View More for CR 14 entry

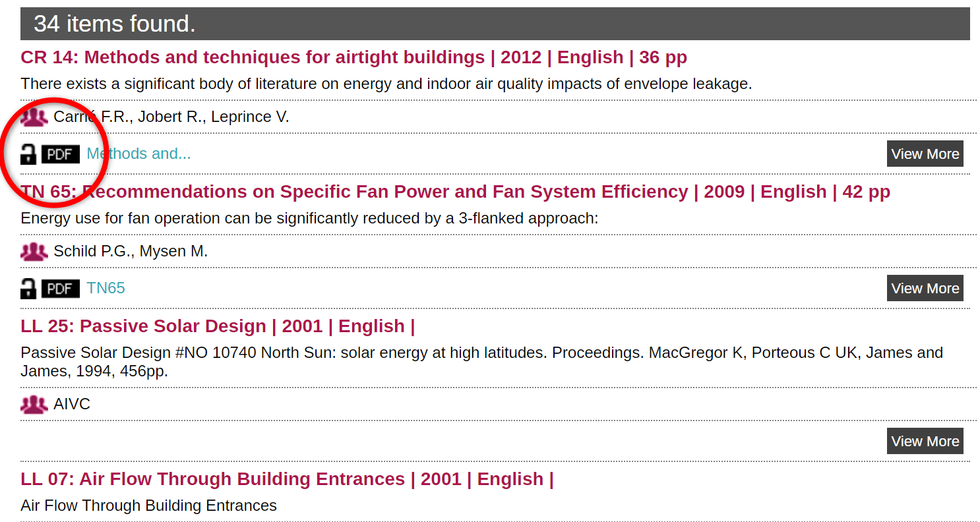point(925,154)
